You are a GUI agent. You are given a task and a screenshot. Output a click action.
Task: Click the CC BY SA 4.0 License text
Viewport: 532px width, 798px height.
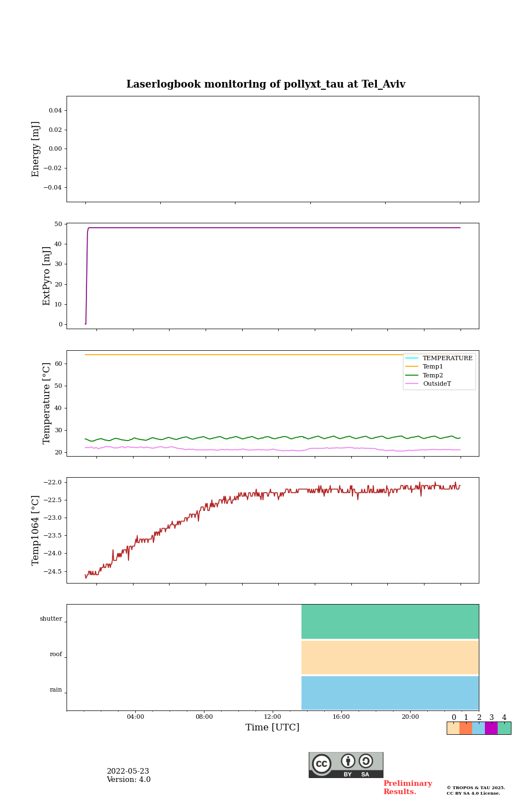point(473,793)
